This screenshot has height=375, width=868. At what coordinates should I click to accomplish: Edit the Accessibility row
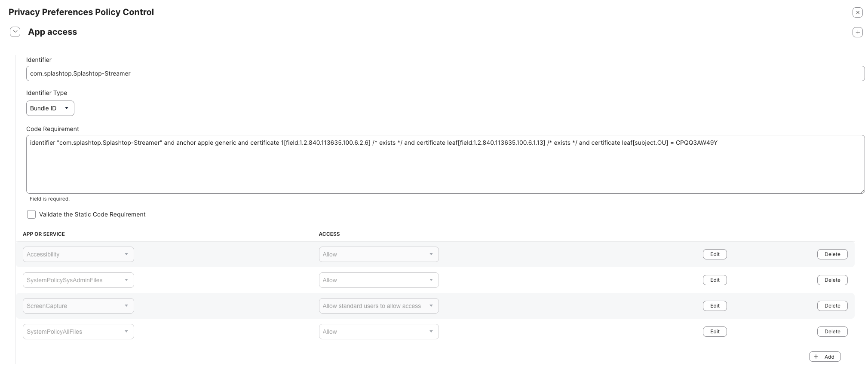pos(715,254)
